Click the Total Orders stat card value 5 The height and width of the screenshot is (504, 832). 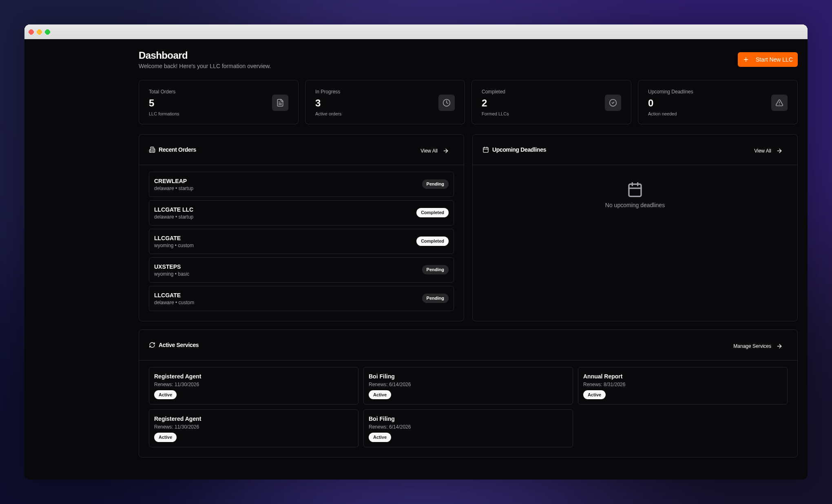(152, 103)
